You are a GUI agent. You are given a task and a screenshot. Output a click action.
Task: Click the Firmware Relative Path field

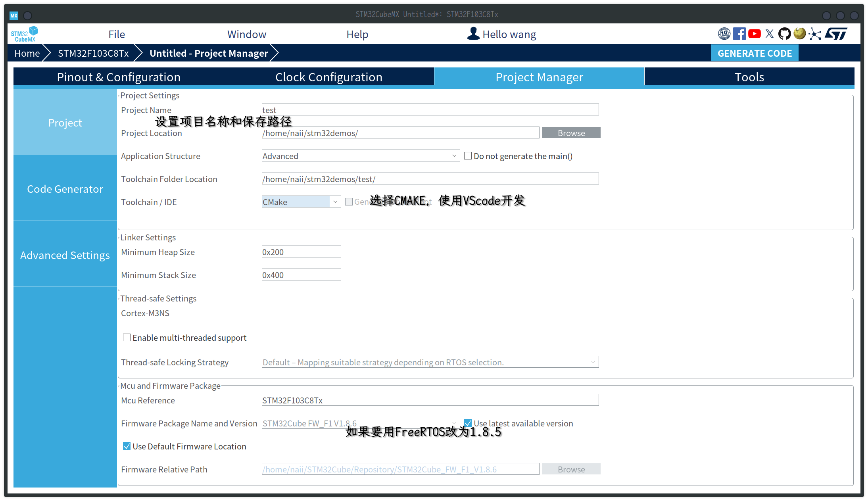tap(400, 469)
